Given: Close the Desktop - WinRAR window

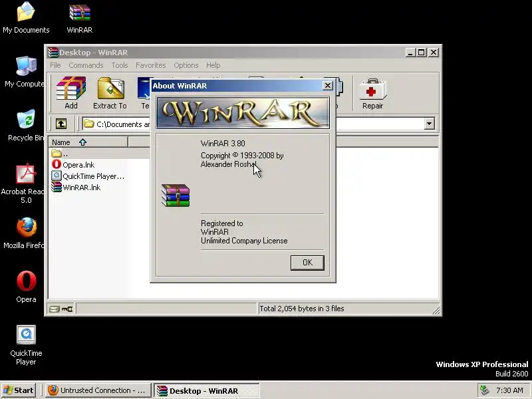Looking at the screenshot, I should (434, 53).
